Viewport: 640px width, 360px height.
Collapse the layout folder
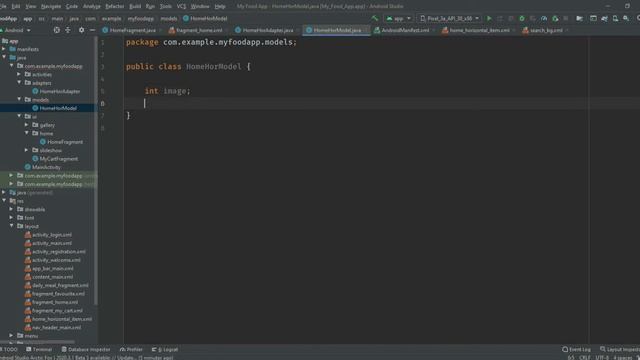11,226
